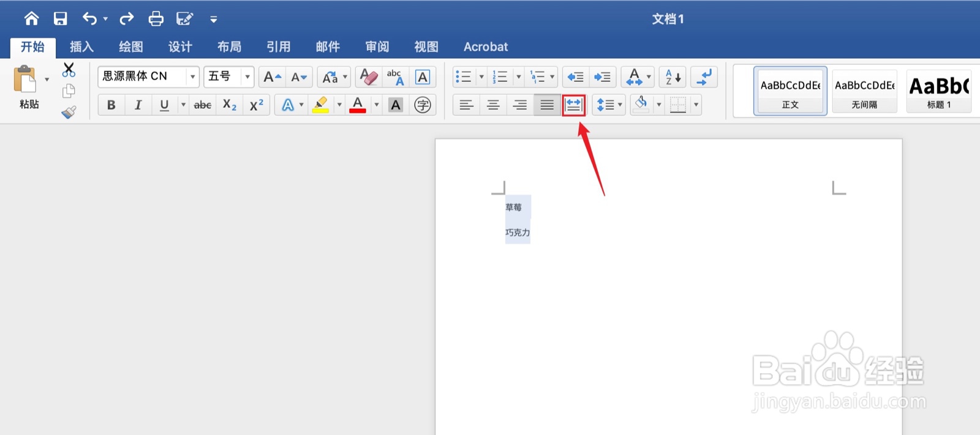Apply yellow text highlight color

point(320,105)
